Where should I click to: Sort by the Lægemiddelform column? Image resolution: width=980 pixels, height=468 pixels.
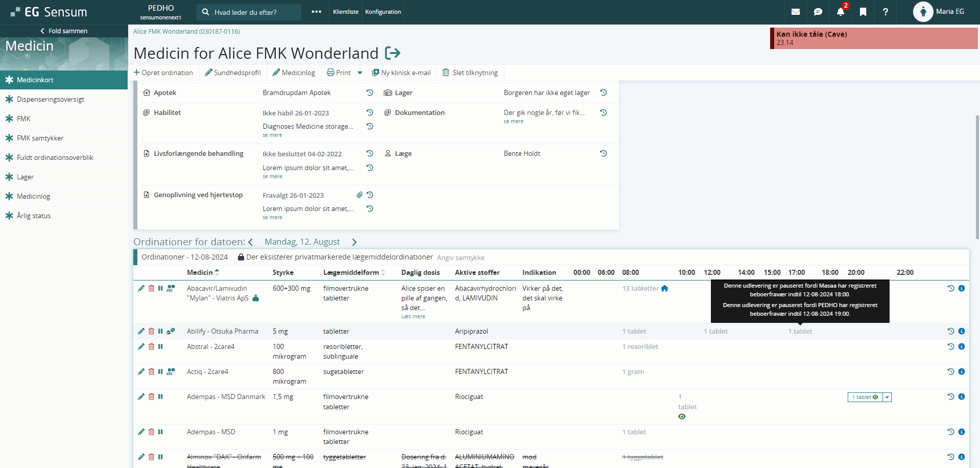354,272
